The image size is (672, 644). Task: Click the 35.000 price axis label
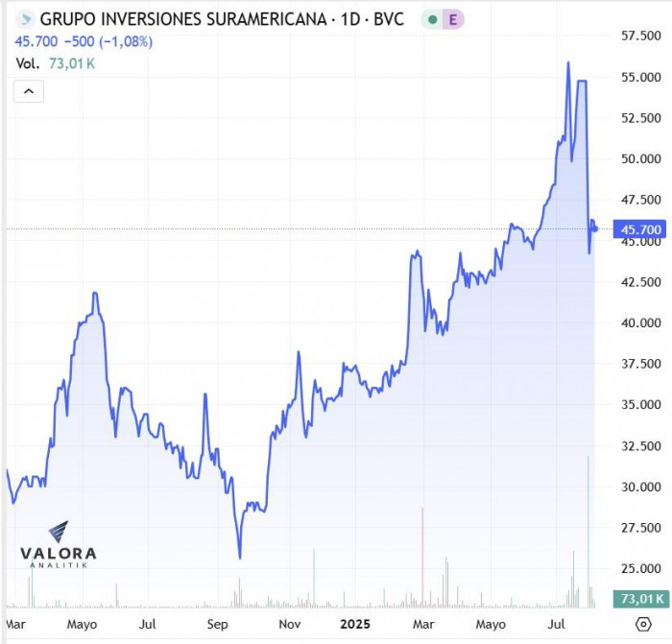(x=641, y=404)
